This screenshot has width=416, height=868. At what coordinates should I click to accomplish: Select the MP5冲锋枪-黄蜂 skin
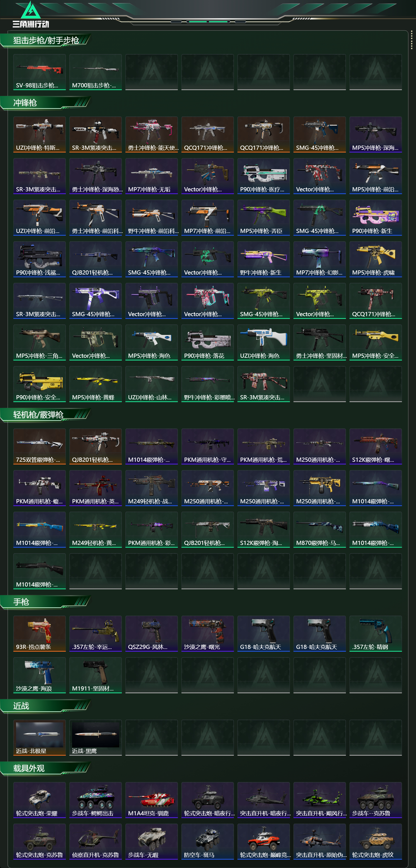[x=95, y=384]
